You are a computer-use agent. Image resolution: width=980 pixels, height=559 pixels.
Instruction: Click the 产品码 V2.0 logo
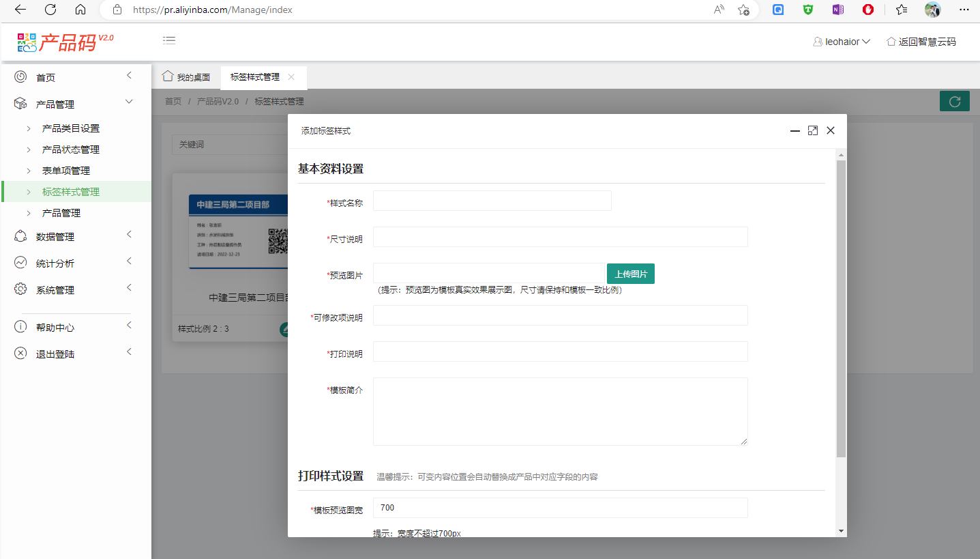click(65, 42)
